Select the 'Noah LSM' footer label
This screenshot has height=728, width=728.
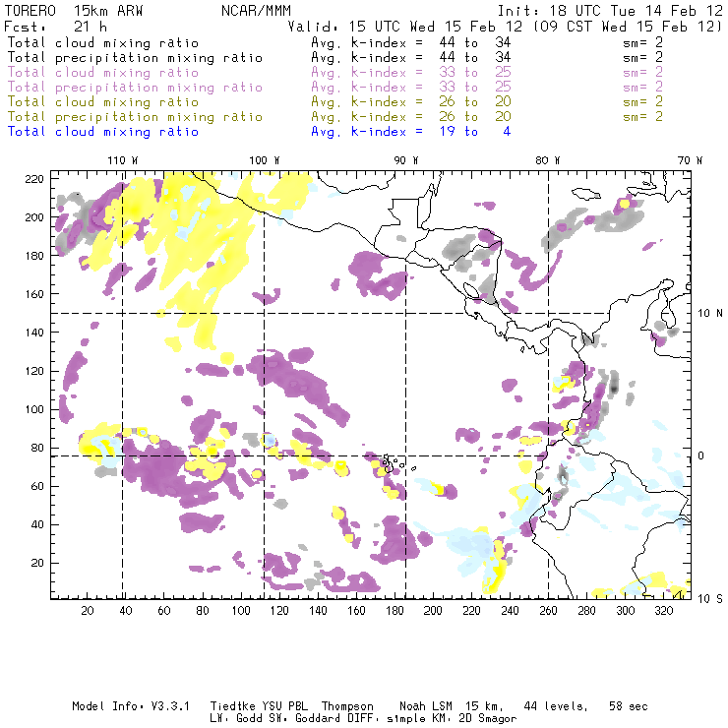[426, 706]
